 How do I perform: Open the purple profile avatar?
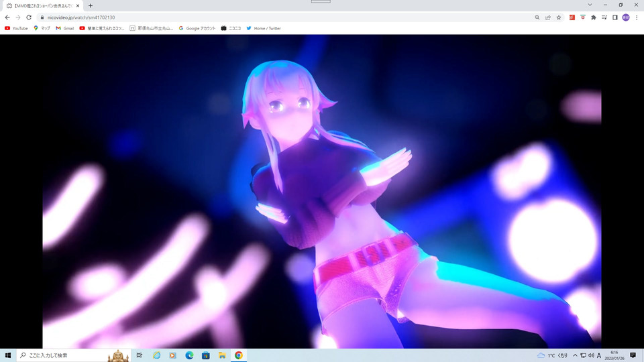[x=625, y=17]
